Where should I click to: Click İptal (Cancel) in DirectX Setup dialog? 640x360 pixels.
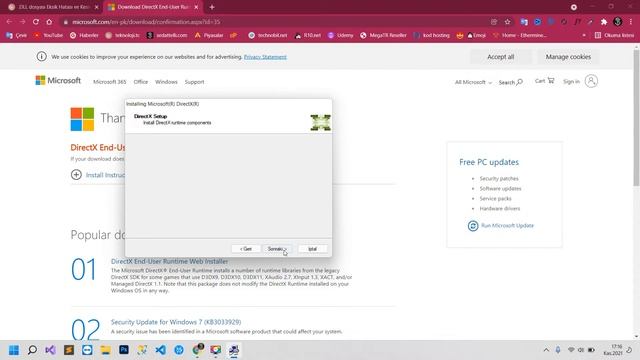(x=312, y=249)
